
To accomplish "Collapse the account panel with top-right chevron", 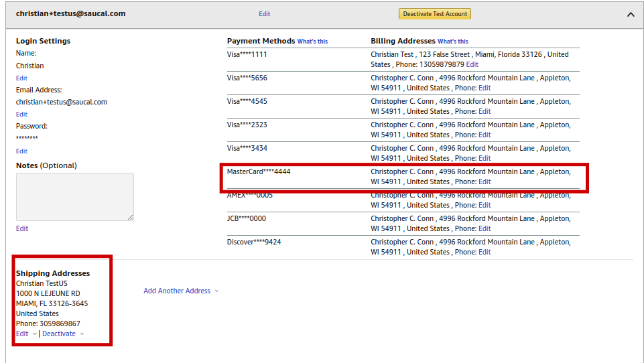I will pyautogui.click(x=630, y=14).
